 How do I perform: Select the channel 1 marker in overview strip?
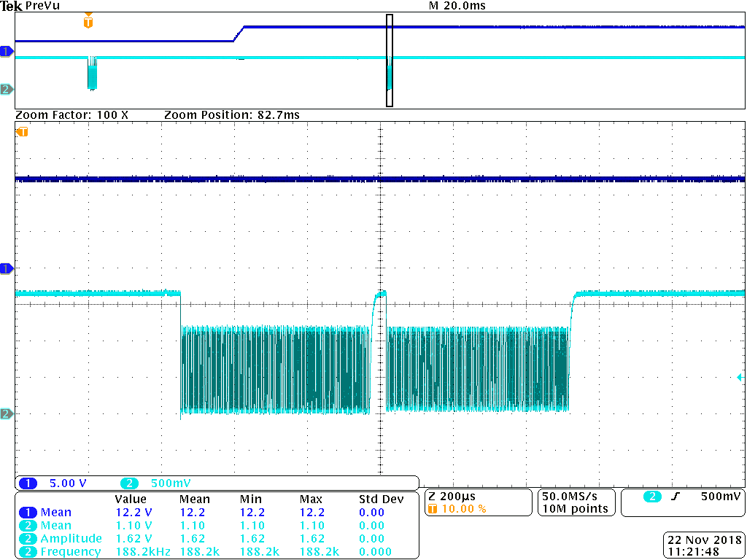tap(7, 51)
